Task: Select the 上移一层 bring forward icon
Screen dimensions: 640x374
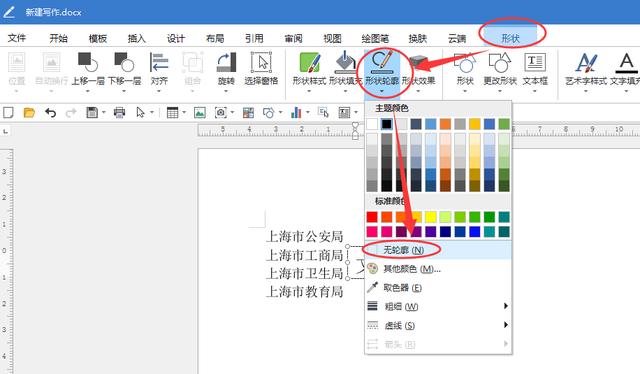Action: tap(88, 62)
